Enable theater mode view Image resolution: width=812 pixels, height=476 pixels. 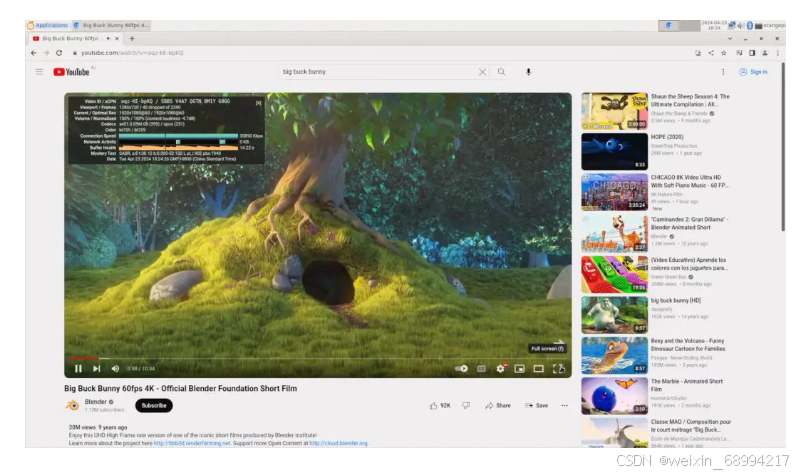539,369
